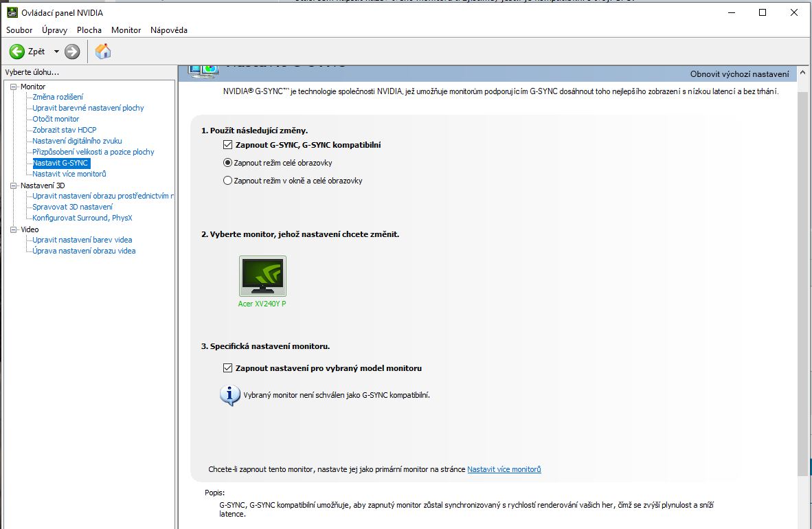Click the green Zpět back arrow icon

tap(17, 52)
